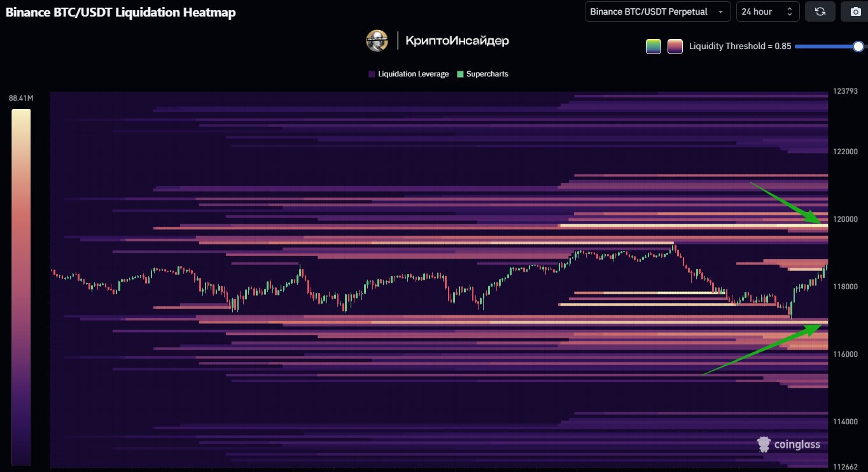Click the 116000 price axis label

[x=846, y=354]
